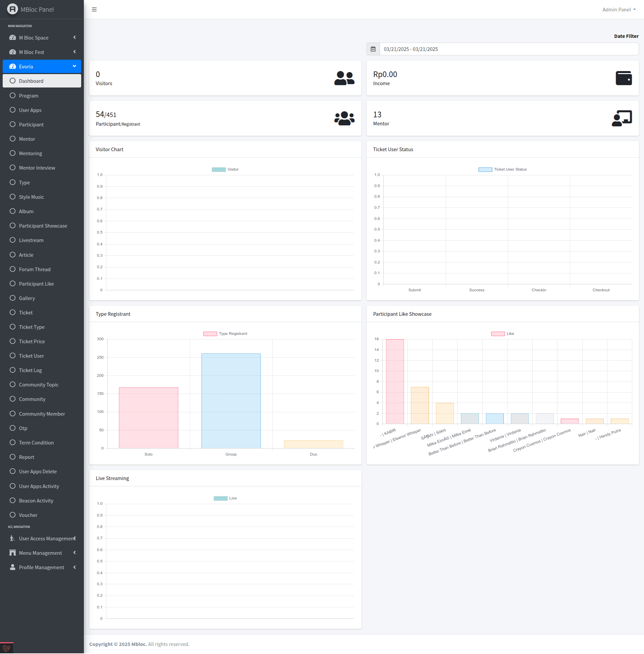Click the Visitors people icon
Image resolution: width=644 pixels, height=654 pixels.
(344, 78)
